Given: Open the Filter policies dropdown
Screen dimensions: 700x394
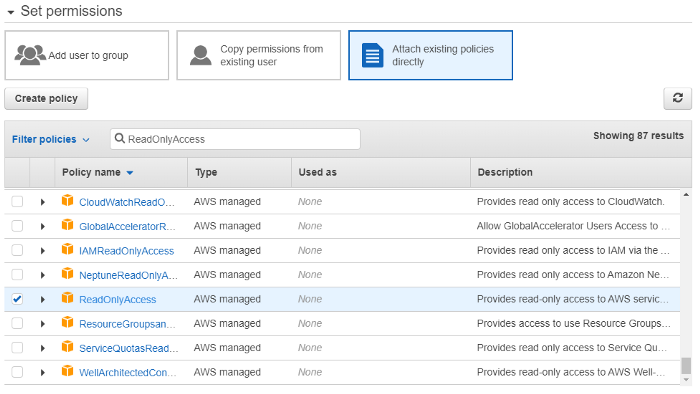Looking at the screenshot, I should (50, 139).
